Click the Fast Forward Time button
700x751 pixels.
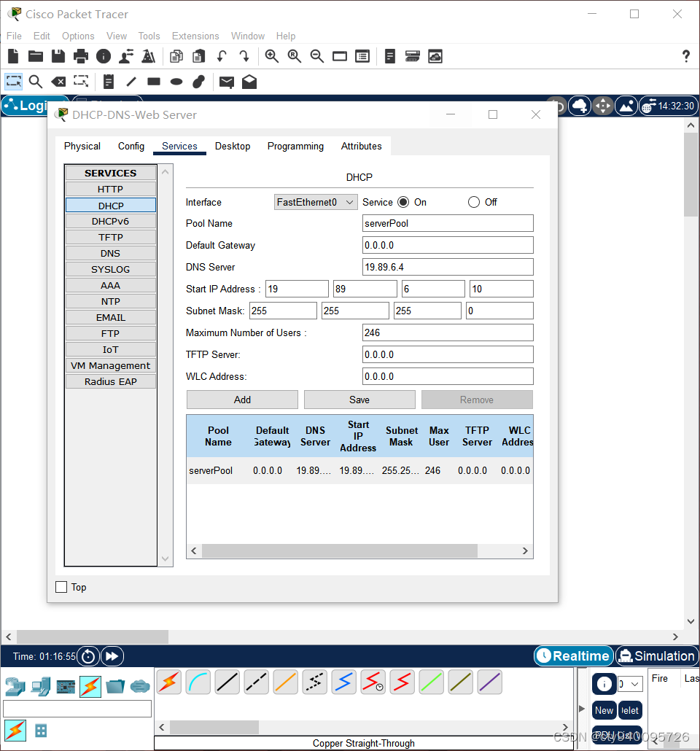(112, 656)
